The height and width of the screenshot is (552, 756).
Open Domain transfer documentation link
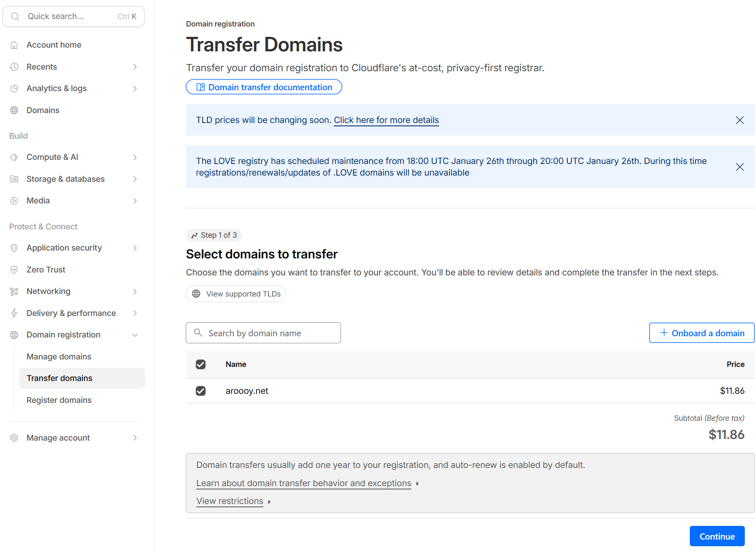pyautogui.click(x=264, y=87)
